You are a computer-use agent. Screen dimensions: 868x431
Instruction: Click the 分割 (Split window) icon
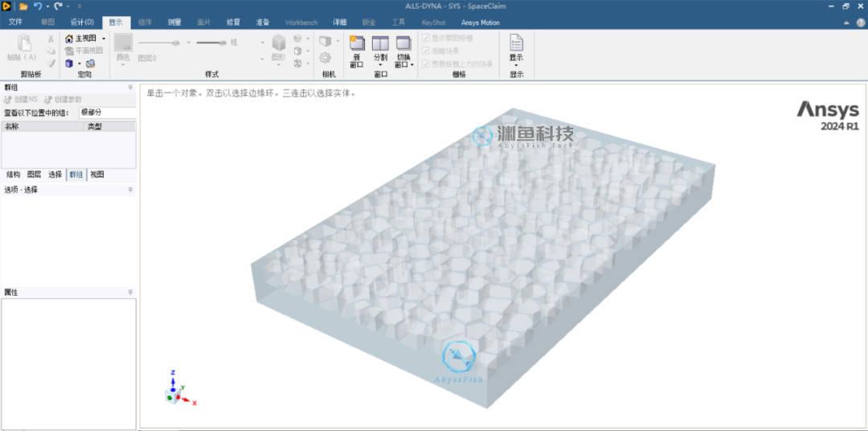(x=380, y=43)
